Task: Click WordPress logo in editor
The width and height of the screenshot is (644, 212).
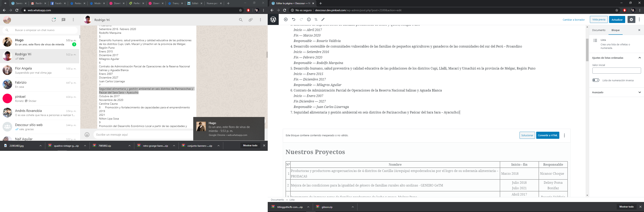Action: [273, 19]
